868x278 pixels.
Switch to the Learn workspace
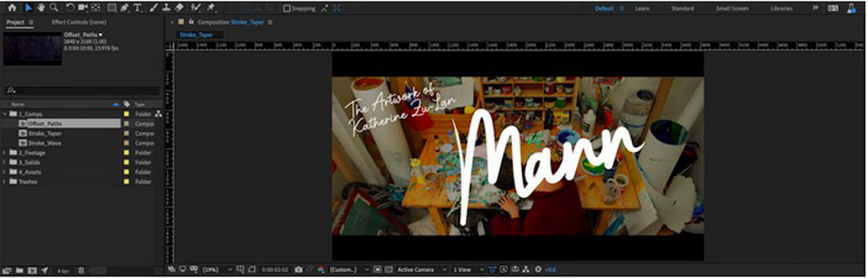642,8
